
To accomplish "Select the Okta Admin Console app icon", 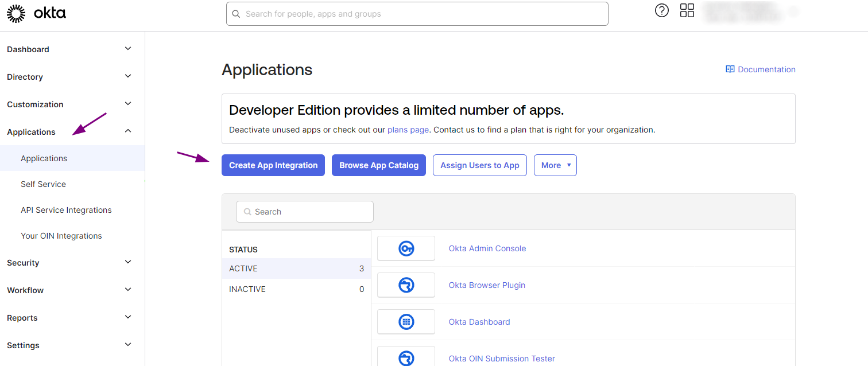I will (x=406, y=248).
